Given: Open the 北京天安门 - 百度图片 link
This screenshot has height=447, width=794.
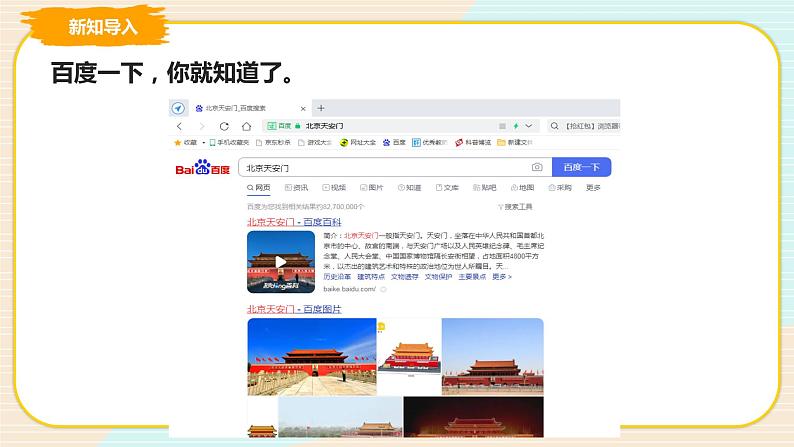Looking at the screenshot, I should [x=294, y=310].
